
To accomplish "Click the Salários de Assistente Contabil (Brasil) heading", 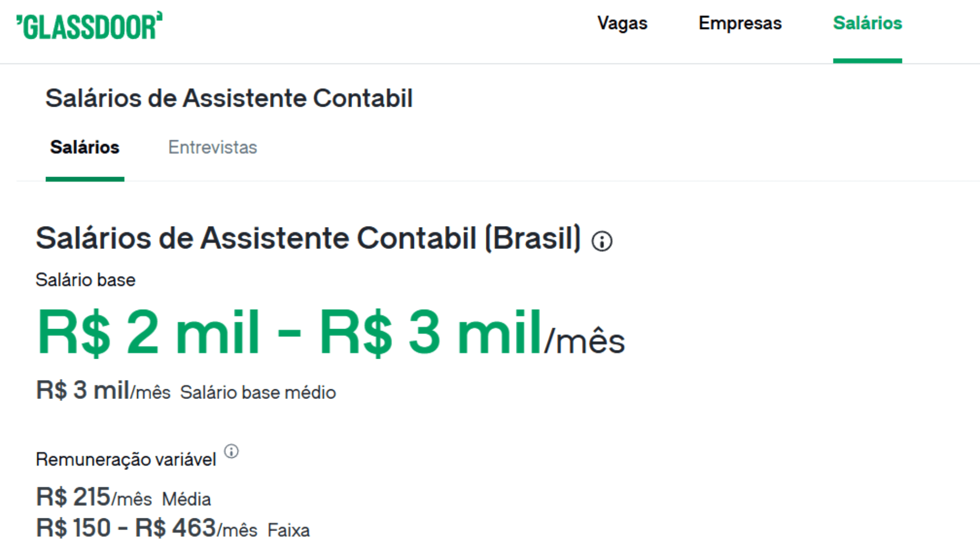I will click(308, 238).
